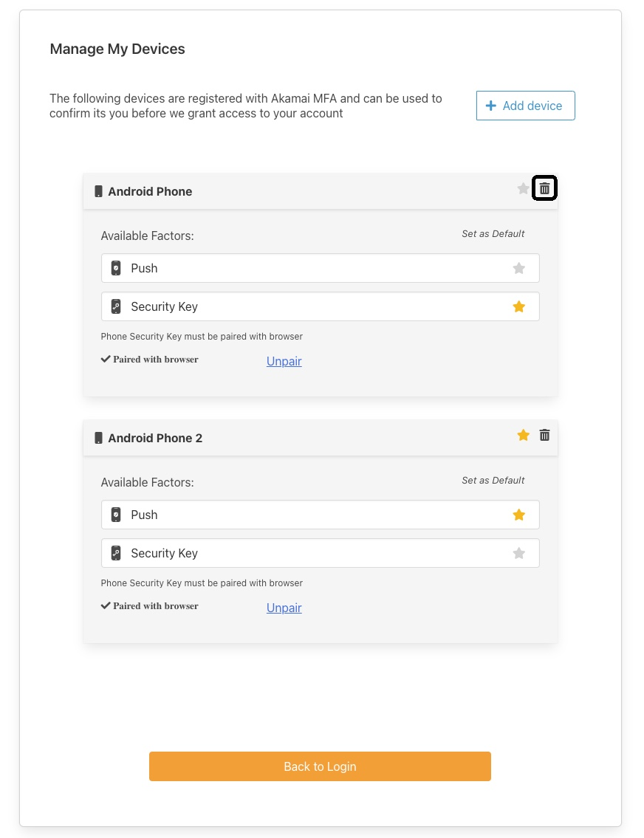Set Android Phone as default device star

click(524, 189)
